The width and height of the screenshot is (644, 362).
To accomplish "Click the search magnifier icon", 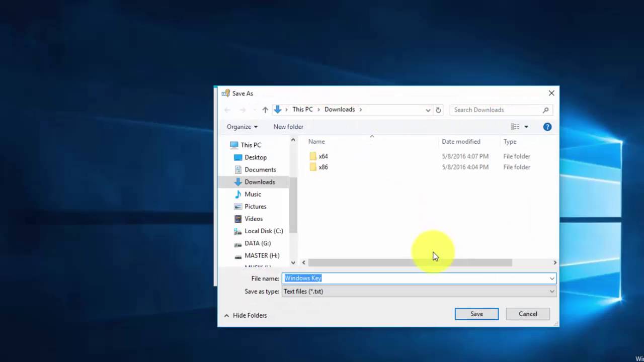I will click(x=546, y=110).
